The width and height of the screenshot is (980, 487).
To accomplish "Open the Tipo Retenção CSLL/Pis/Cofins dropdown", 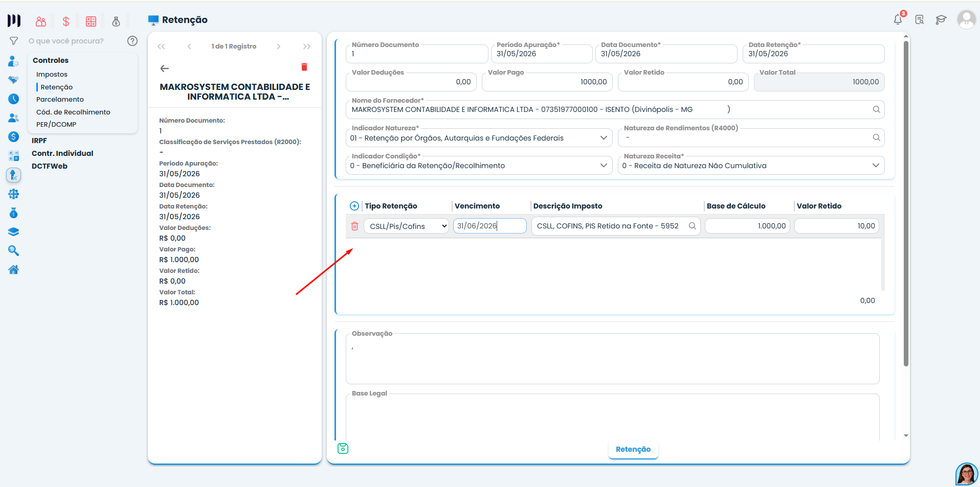I will pos(406,226).
